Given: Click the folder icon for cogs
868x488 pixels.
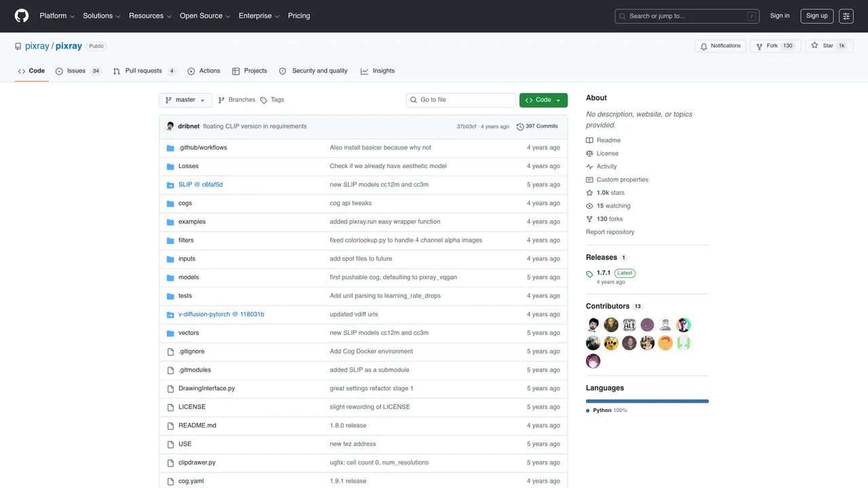Looking at the screenshot, I should tap(171, 203).
